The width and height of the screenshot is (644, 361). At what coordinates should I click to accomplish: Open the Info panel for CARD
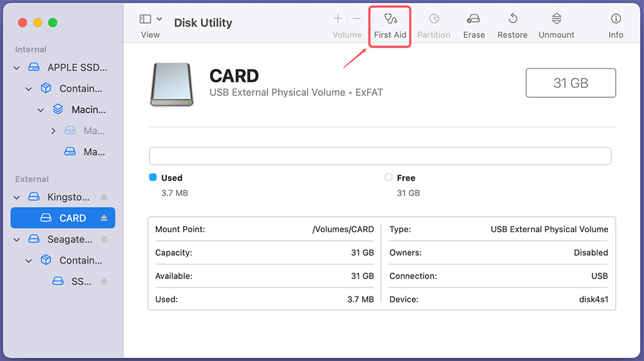tap(616, 19)
